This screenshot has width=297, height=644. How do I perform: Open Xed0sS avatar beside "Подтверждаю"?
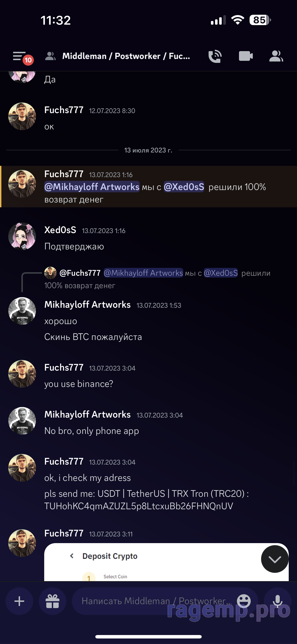pos(22,237)
